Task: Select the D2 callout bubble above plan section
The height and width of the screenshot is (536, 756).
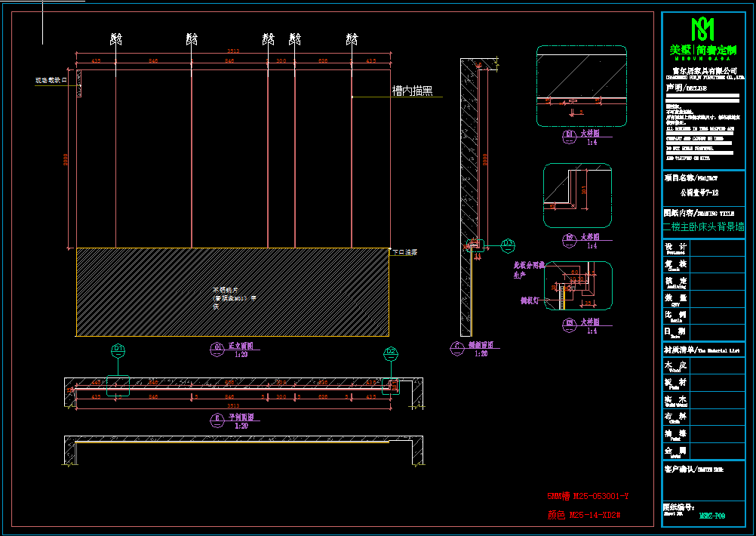Action: pyautogui.click(x=391, y=351)
